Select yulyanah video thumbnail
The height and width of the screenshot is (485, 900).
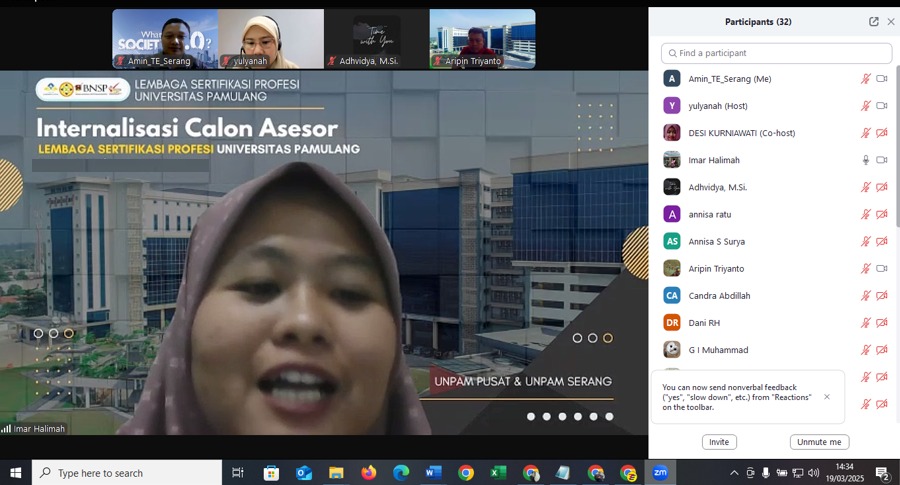click(x=271, y=38)
